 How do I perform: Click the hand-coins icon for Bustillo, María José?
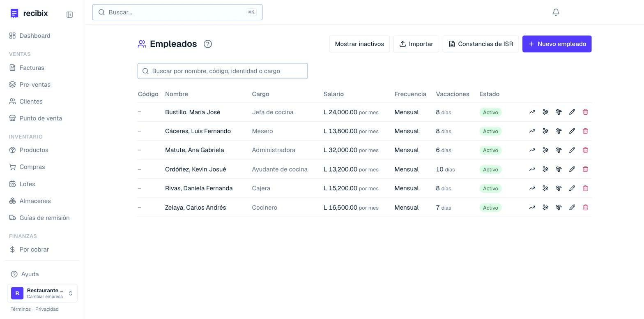click(x=545, y=112)
